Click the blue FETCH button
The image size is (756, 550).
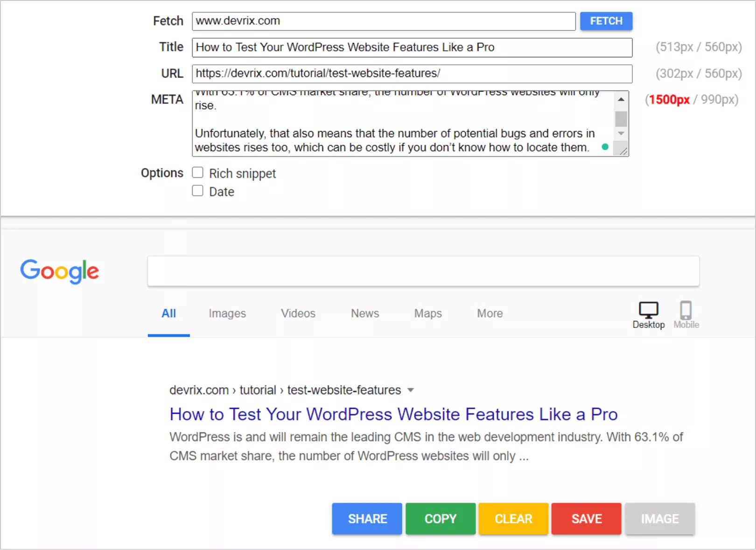[x=606, y=21]
